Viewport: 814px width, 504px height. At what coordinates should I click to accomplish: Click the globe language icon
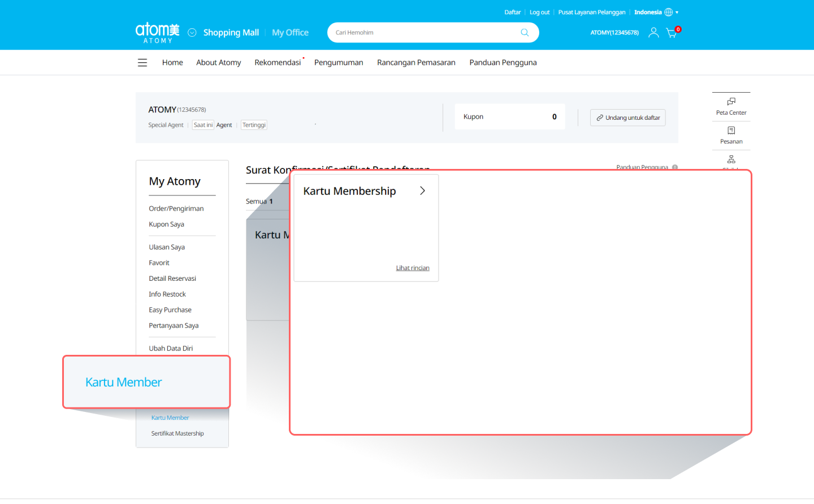669,12
